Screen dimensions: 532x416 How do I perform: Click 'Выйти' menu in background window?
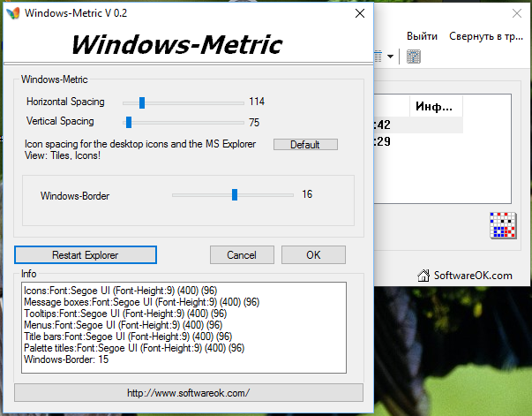coord(422,36)
